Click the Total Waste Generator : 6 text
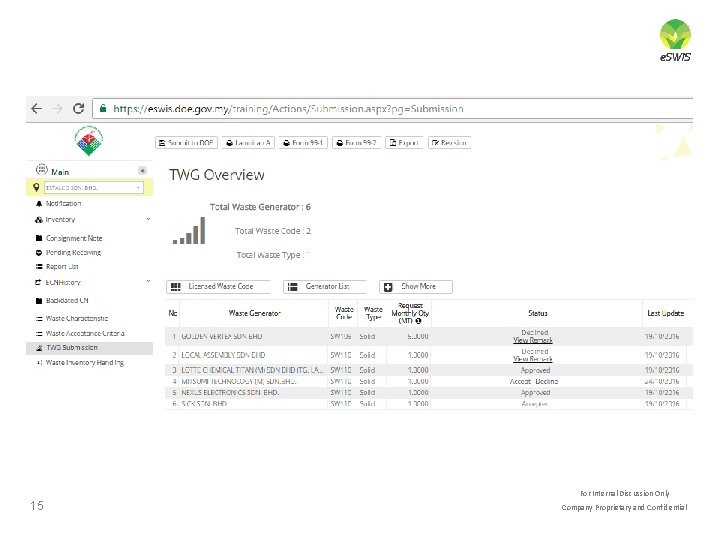The image size is (720, 540). (x=260, y=207)
